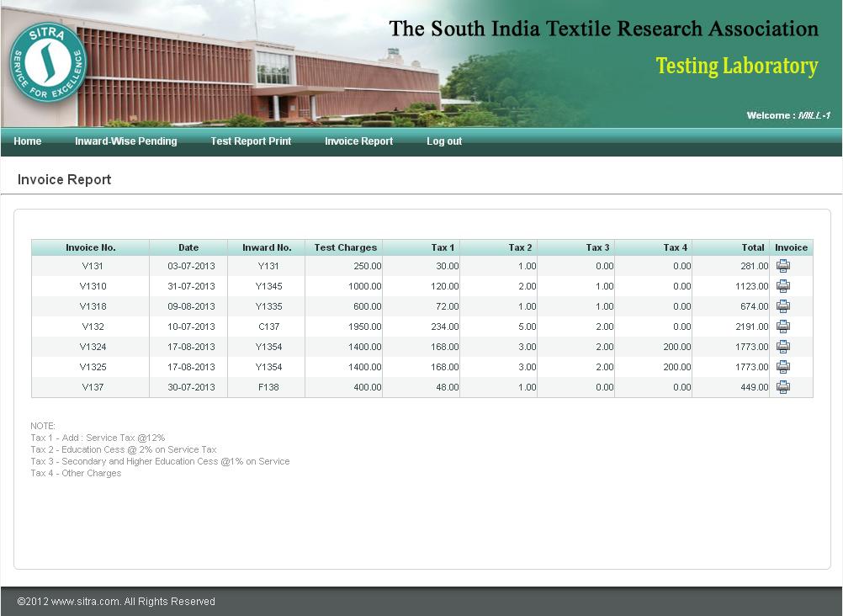This screenshot has height=616, width=843.
Task: Click inward number C137
Action: click(x=268, y=326)
